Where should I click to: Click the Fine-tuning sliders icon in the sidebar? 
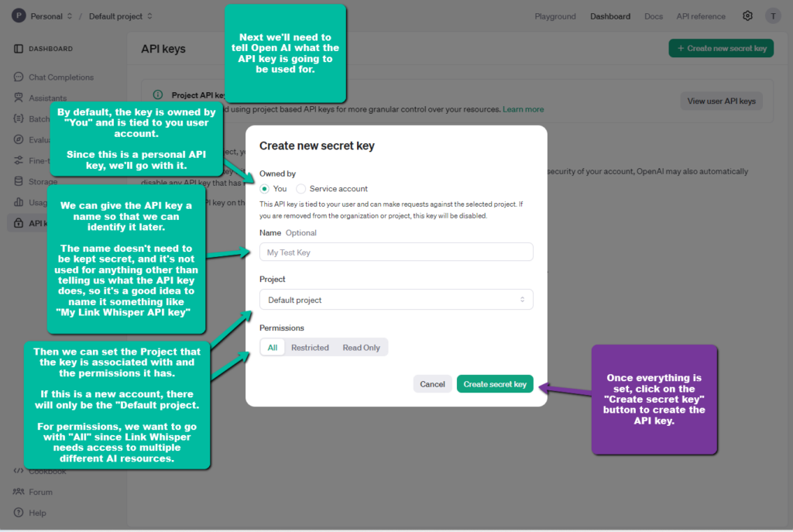19,160
